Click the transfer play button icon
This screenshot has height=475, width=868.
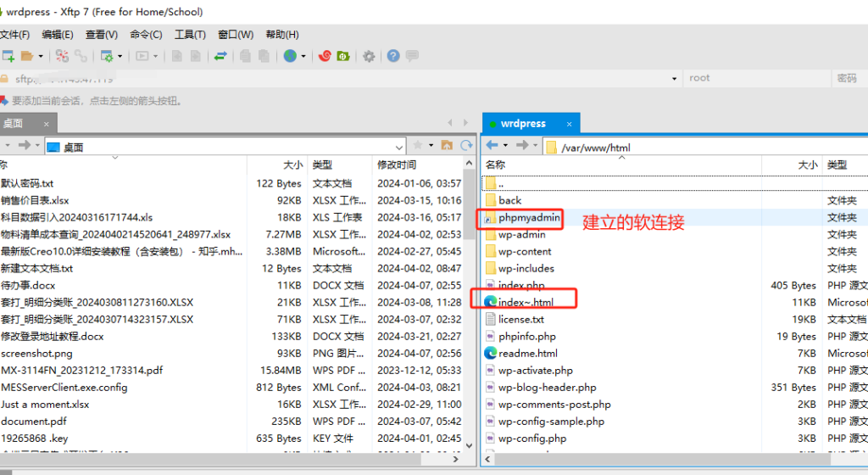tap(142, 56)
